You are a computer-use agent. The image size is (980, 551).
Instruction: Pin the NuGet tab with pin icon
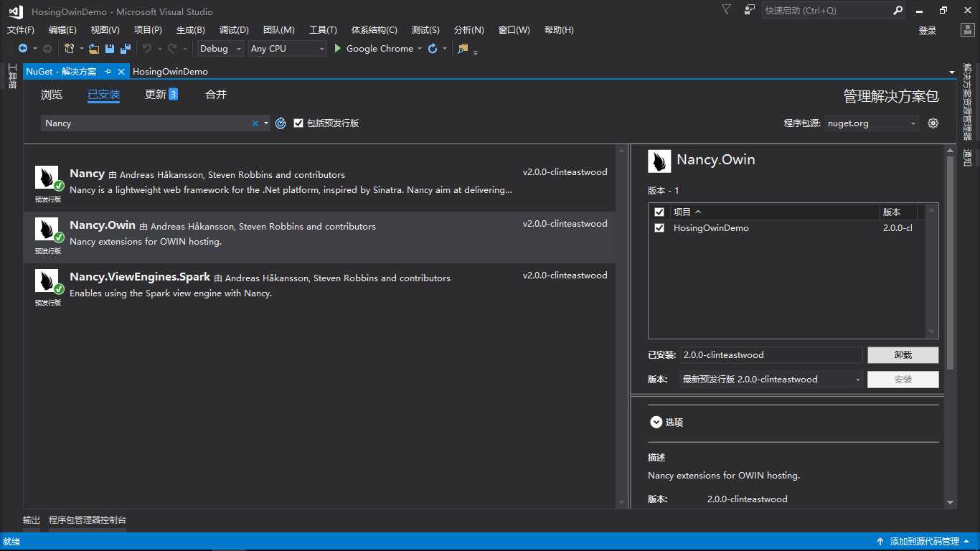point(108,71)
